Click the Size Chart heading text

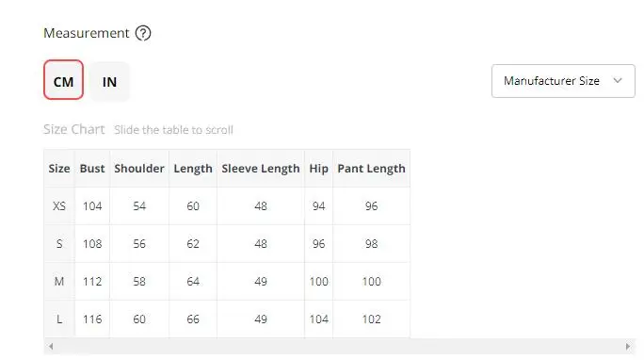click(74, 129)
